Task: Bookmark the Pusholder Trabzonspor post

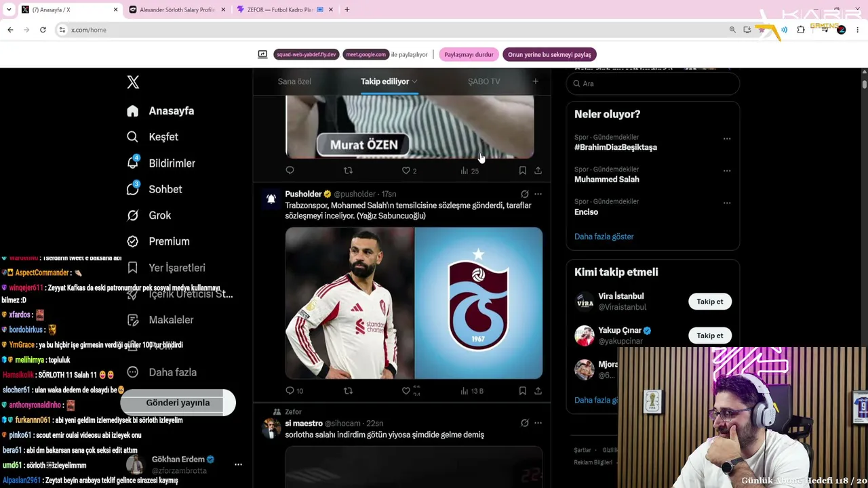Action: [522, 391]
